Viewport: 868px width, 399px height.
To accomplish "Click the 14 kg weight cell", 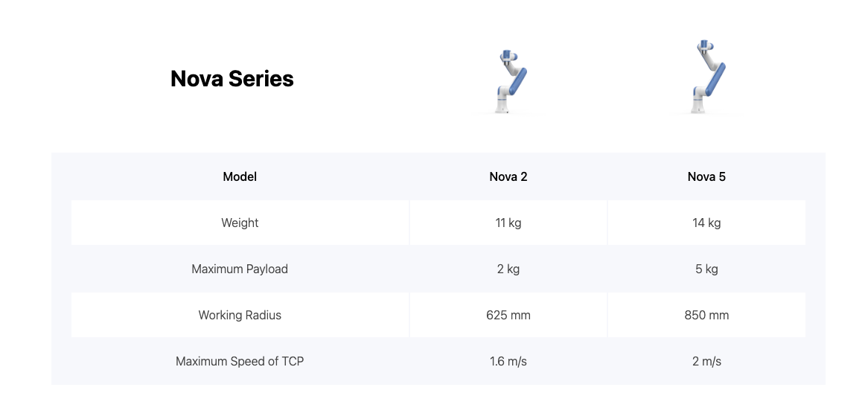I will (706, 223).
